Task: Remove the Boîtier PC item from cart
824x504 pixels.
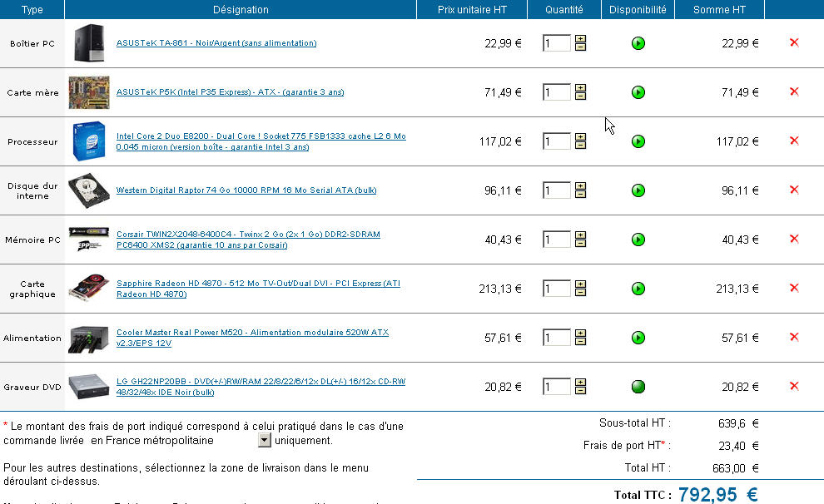Action: pos(794,42)
